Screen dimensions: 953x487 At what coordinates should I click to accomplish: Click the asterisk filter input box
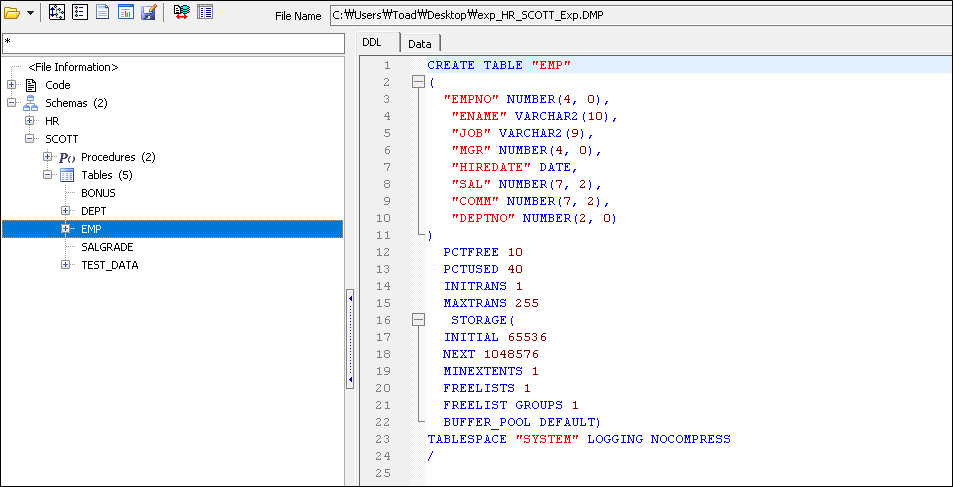coord(173,43)
